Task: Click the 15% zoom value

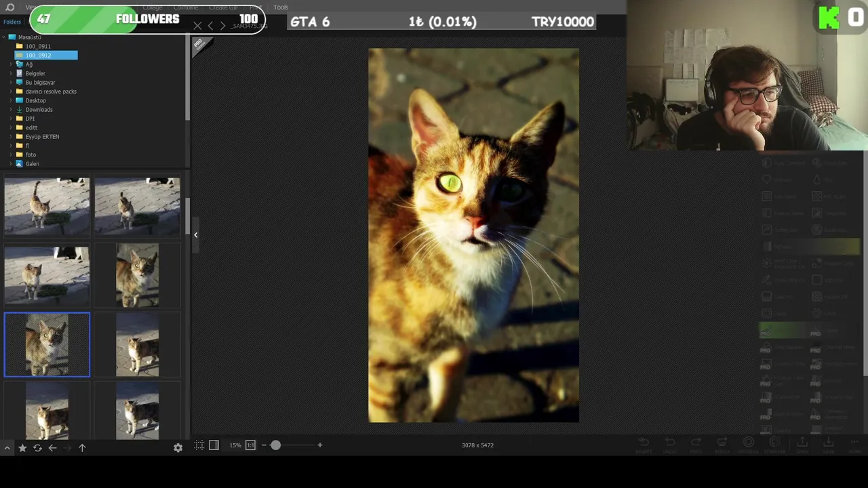Action: (235, 445)
